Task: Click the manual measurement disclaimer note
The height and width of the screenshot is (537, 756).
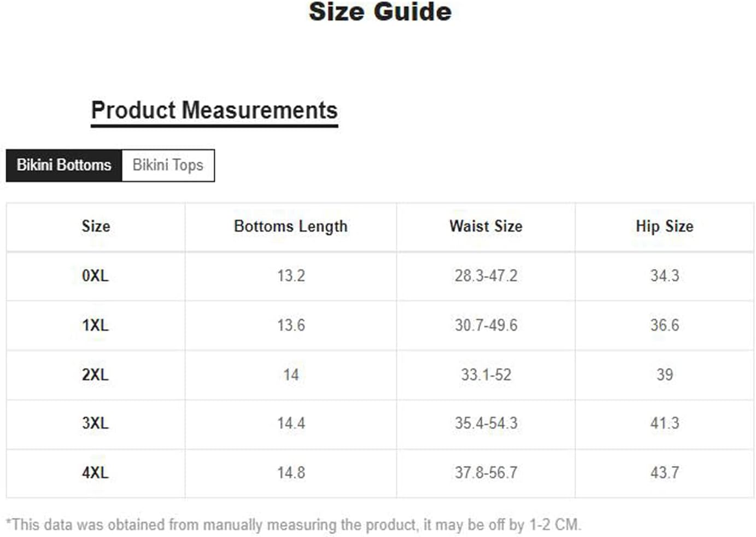Action: (x=294, y=525)
